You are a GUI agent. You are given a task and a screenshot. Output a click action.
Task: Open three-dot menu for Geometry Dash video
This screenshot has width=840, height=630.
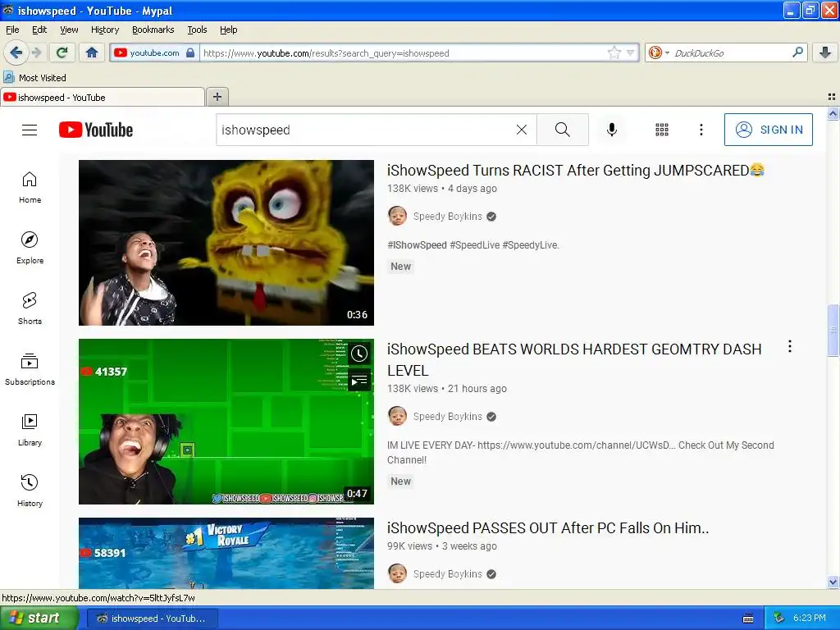(790, 347)
